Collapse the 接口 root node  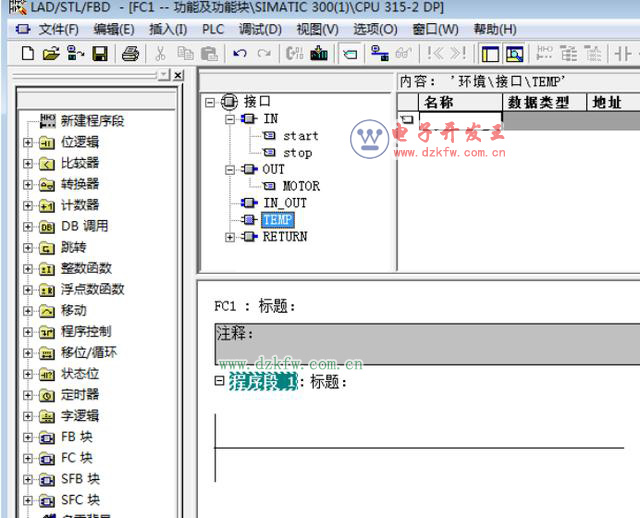pyautogui.click(x=210, y=102)
